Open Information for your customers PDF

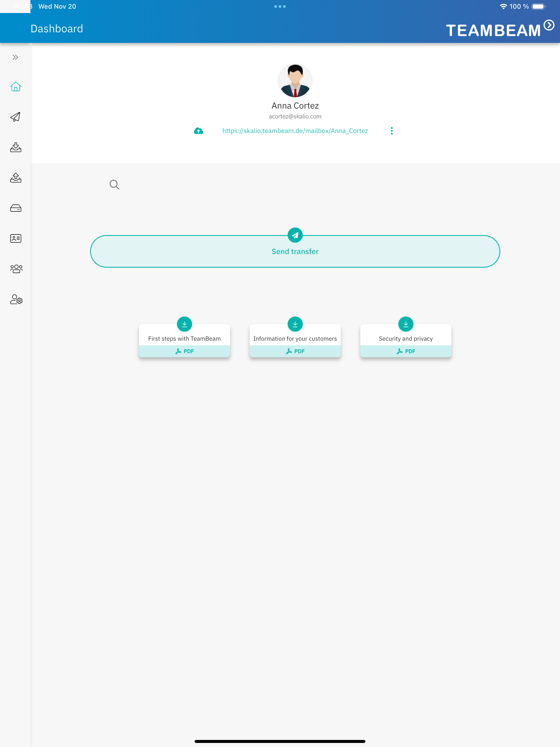click(295, 351)
